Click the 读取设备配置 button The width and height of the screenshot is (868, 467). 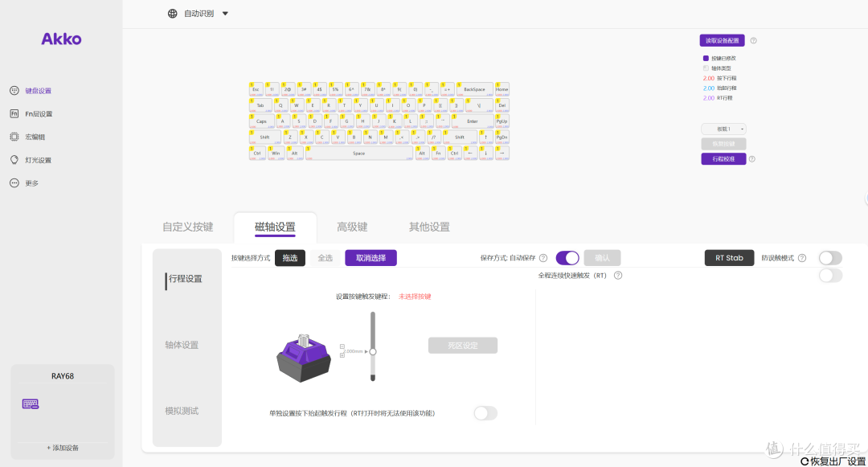tap(723, 40)
